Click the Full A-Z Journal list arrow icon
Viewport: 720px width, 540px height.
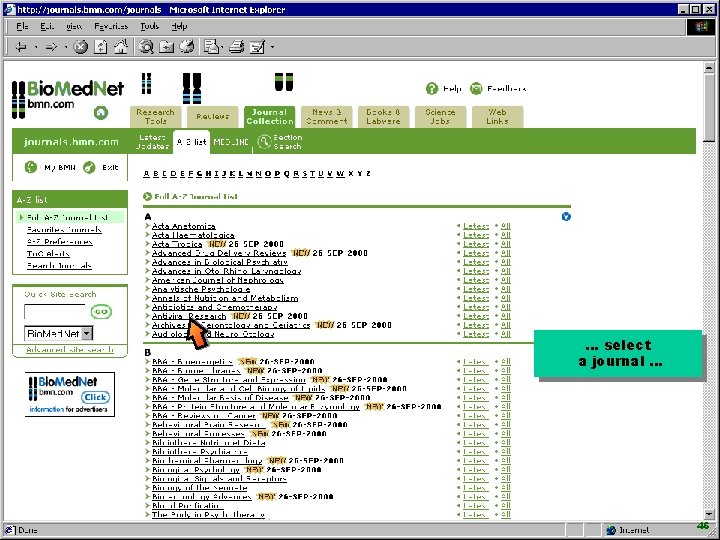[x=147, y=197]
